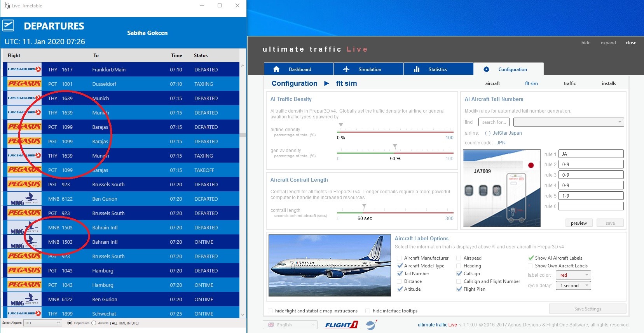Click Pegasus logo on Hamburg DEPARTED row
644x333 pixels.
pyautogui.click(x=24, y=271)
